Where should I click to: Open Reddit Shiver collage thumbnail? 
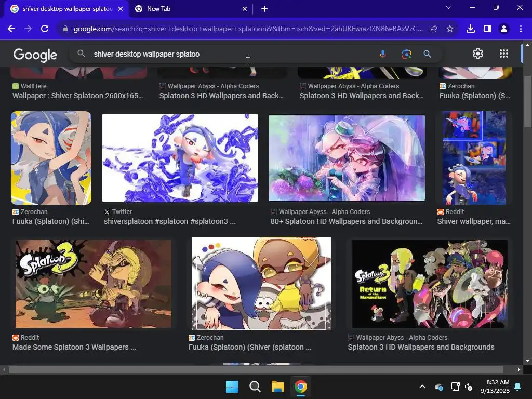click(x=474, y=158)
